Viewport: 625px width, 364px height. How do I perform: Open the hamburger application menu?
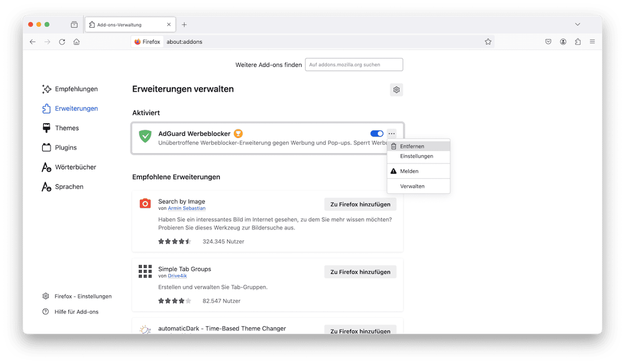point(593,42)
